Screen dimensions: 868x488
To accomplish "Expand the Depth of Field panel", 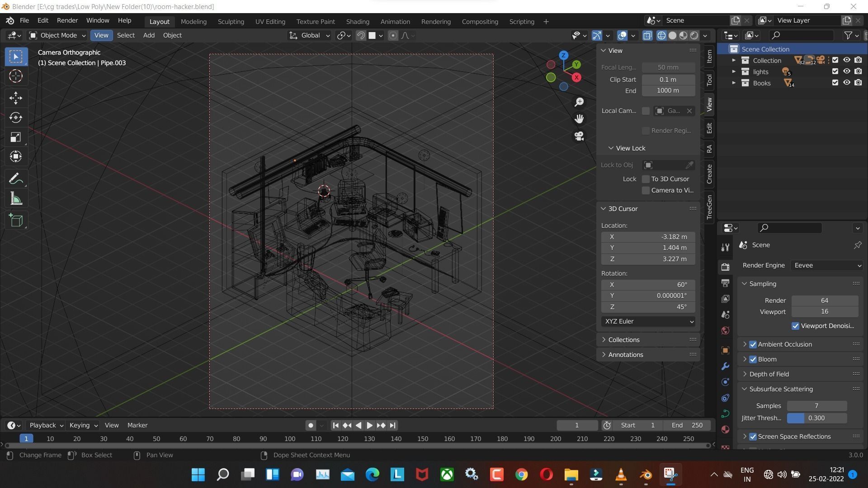I will [x=769, y=374].
